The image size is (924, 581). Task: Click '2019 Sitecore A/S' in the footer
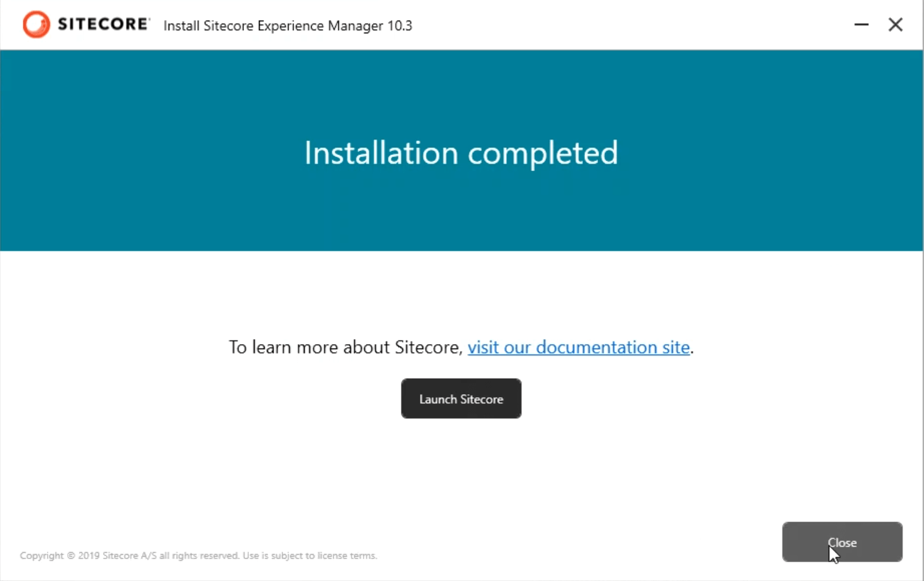point(117,555)
